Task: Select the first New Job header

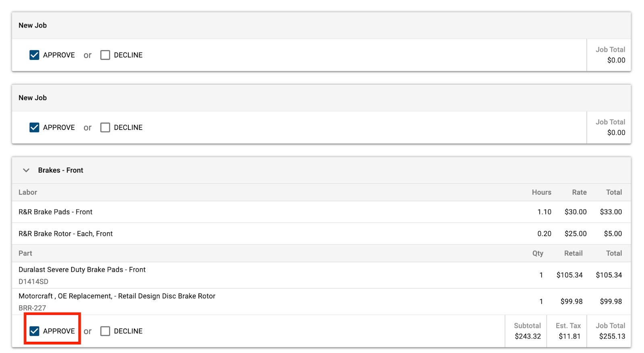Action: tap(32, 25)
